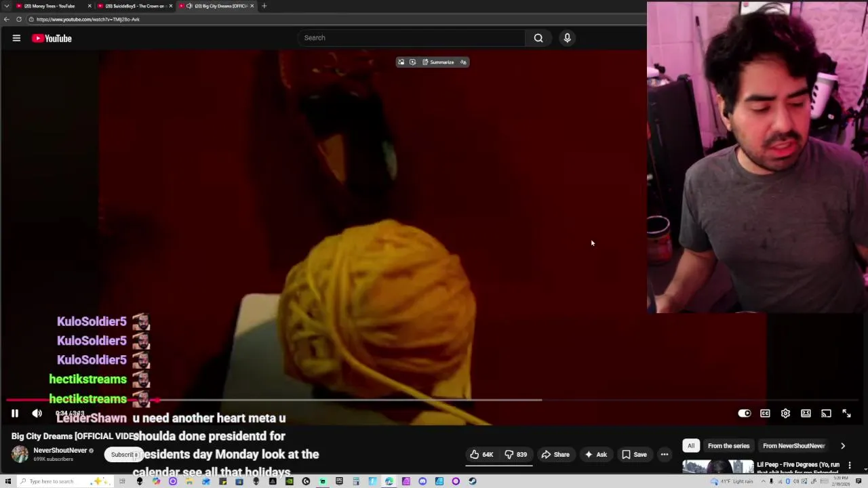Mute the video volume speaker icon
The width and height of the screenshot is (868, 488).
[x=37, y=413]
